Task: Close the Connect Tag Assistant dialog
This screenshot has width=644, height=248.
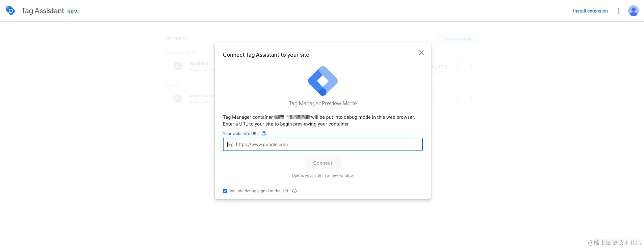Action: tap(421, 53)
